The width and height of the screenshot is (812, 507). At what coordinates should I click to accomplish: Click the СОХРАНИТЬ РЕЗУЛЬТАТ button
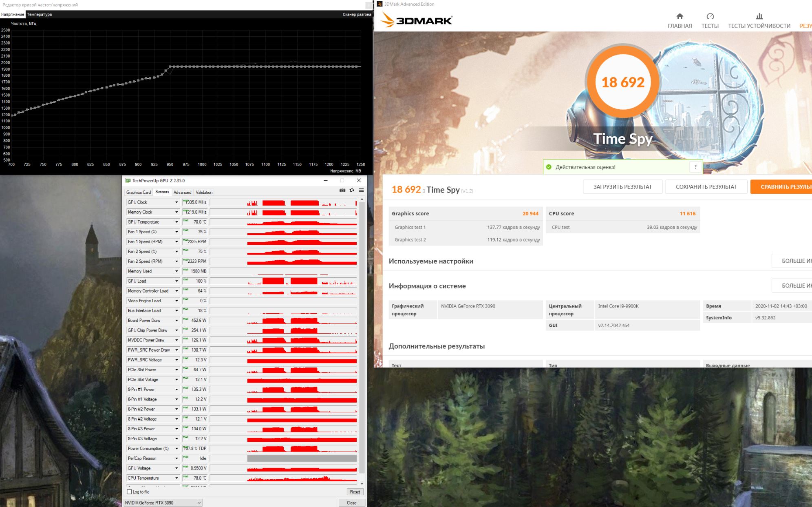(x=706, y=187)
